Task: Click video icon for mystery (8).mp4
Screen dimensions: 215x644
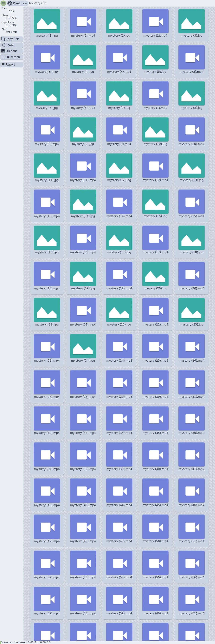Action: (47, 130)
